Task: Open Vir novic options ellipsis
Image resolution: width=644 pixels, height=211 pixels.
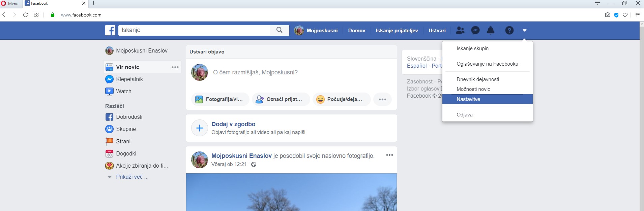Action: point(175,67)
